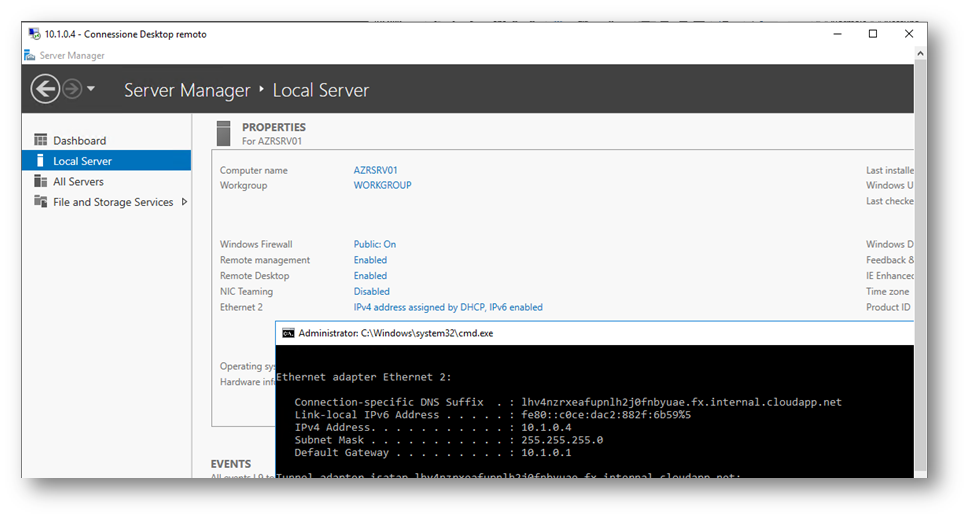Select the Dashboard menu item
The image size is (970, 520).
click(80, 141)
